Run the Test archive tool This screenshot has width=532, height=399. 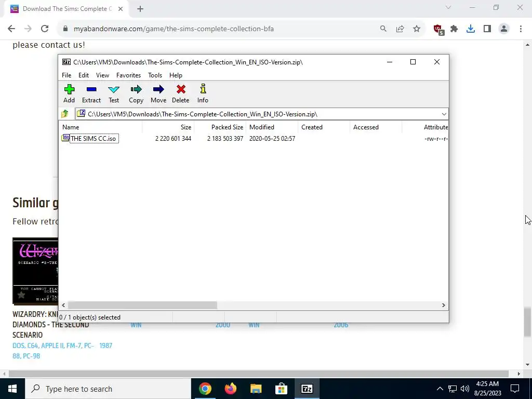(x=114, y=94)
